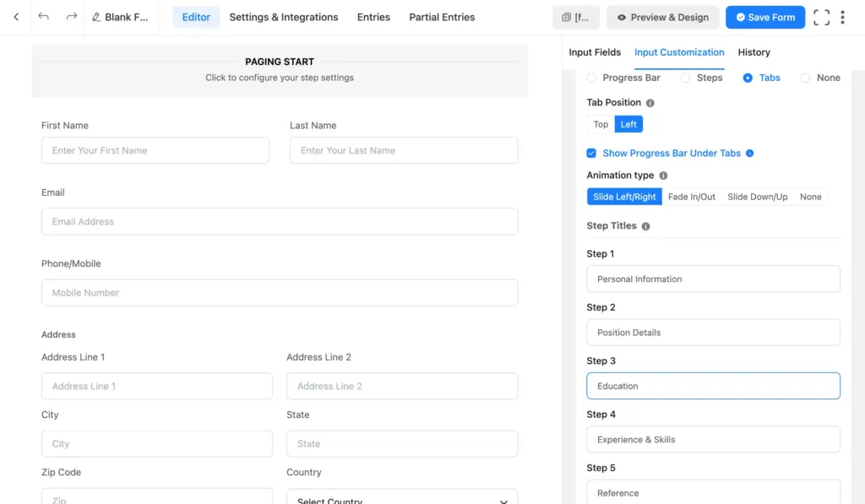
Task: Click the shortcode copy icon button
Action: (575, 17)
